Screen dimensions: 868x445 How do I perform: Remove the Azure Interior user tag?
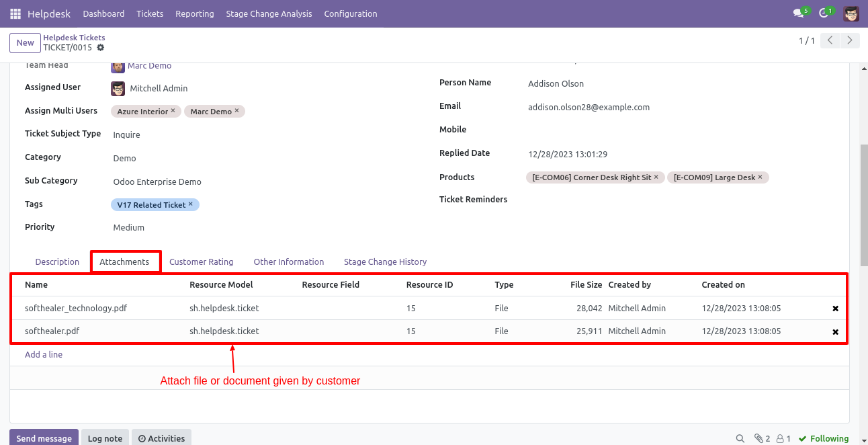click(x=173, y=111)
